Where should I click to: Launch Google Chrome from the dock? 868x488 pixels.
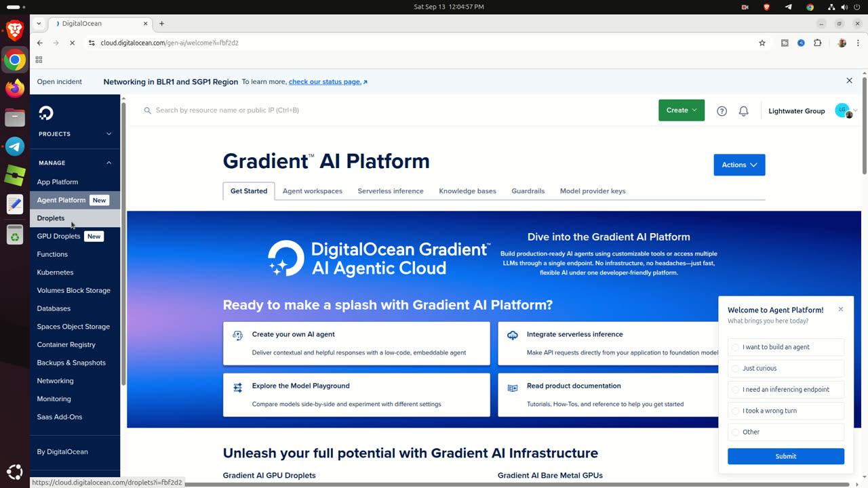pyautogui.click(x=15, y=60)
